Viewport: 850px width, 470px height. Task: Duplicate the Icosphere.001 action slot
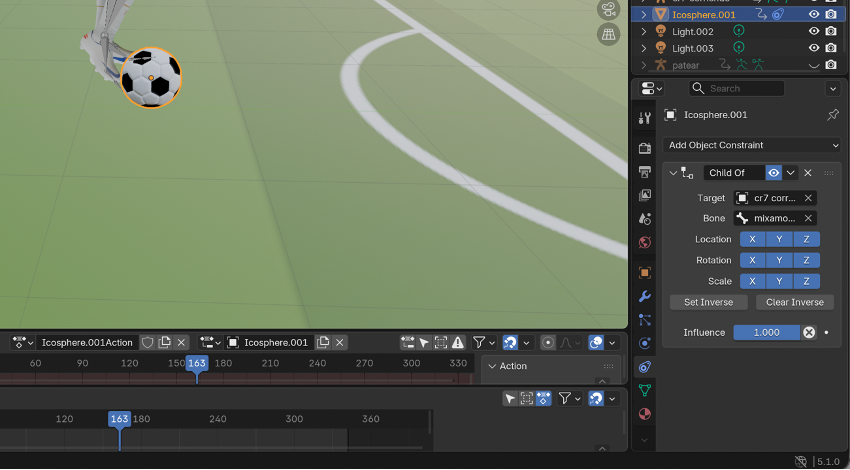tap(323, 343)
